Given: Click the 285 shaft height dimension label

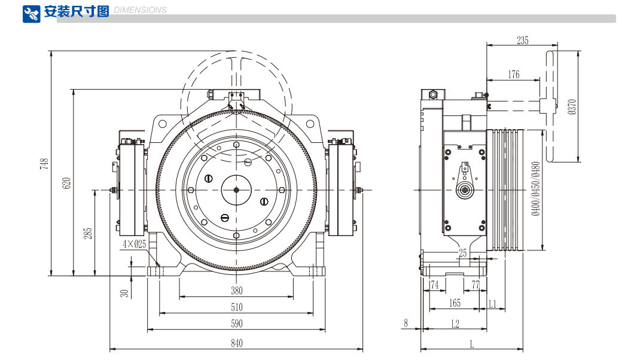Looking at the screenshot, I should coord(88,234).
